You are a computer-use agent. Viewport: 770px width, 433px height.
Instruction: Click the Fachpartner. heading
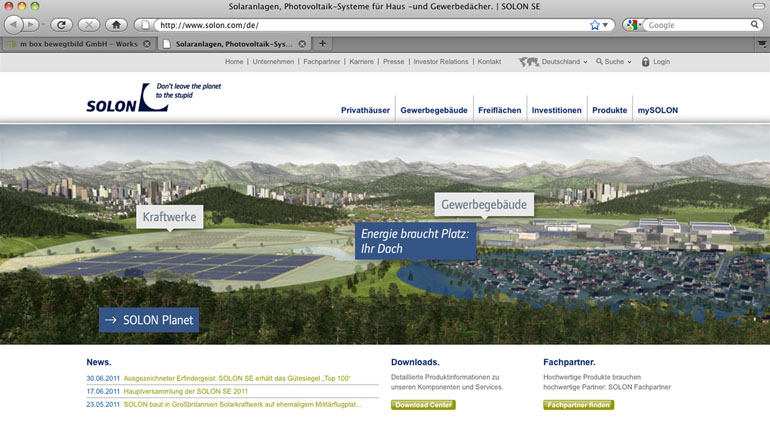point(569,362)
